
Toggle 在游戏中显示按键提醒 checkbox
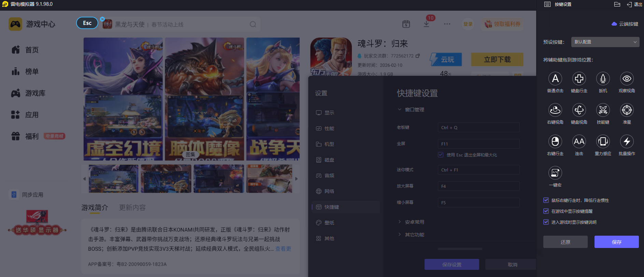pyautogui.click(x=546, y=211)
